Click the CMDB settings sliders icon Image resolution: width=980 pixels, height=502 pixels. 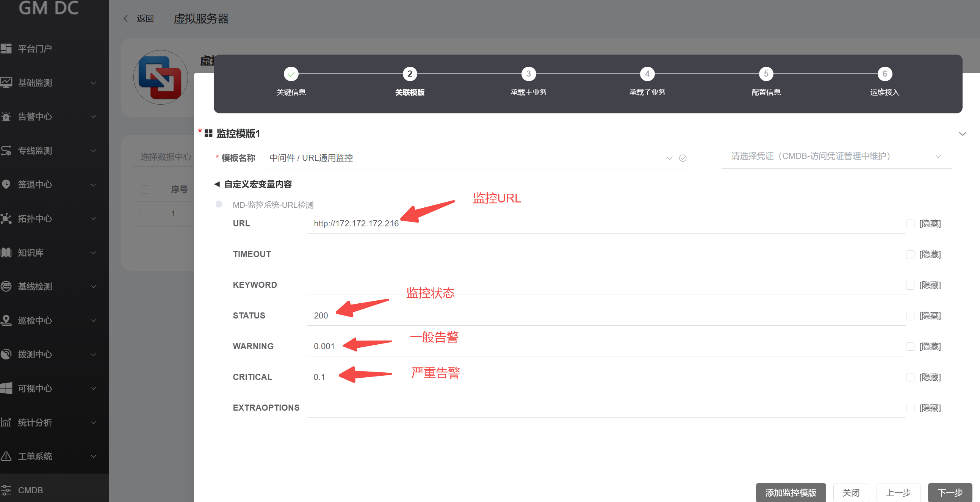point(6,490)
